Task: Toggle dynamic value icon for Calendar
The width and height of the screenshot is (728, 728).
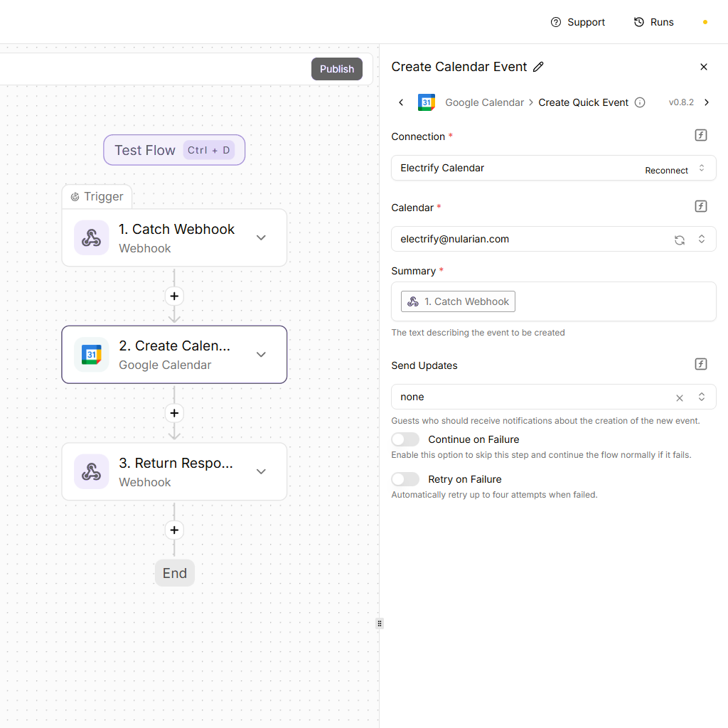Action: click(x=700, y=206)
